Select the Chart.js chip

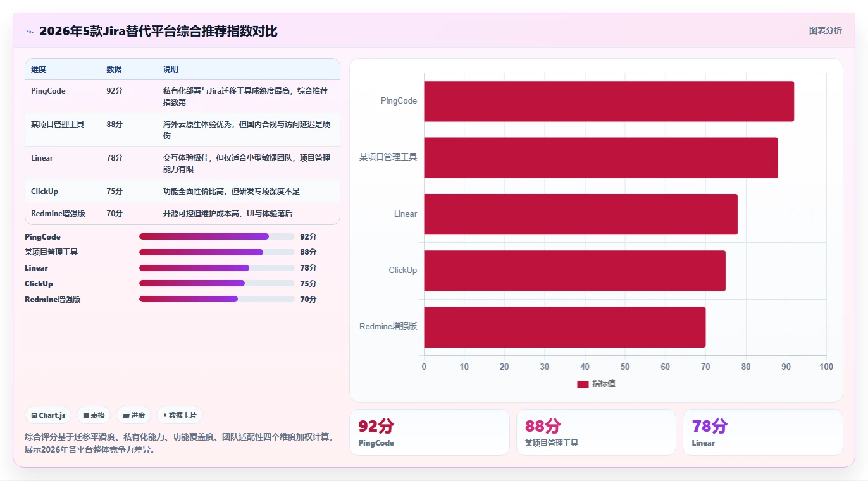(49, 415)
